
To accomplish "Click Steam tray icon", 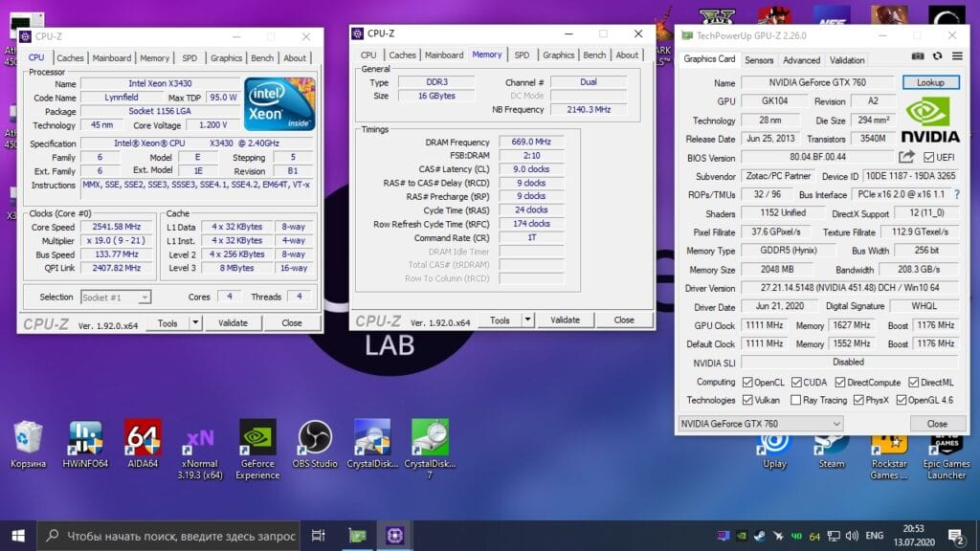I will point(759,536).
